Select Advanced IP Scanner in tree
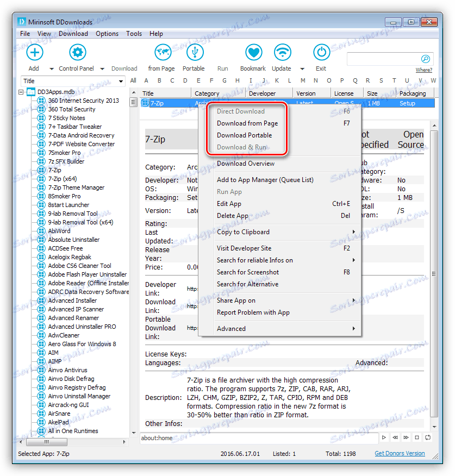 (x=76, y=309)
